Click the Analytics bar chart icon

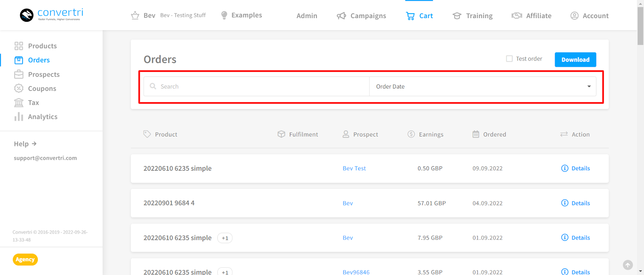point(19,117)
